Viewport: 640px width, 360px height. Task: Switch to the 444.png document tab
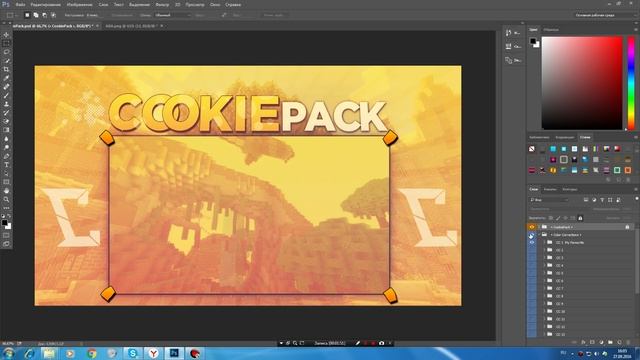(131, 26)
